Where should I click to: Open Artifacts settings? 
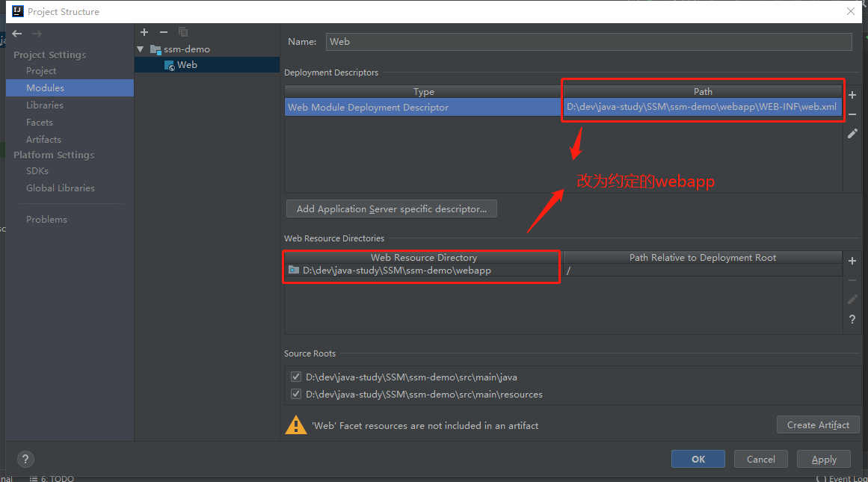pyautogui.click(x=43, y=140)
